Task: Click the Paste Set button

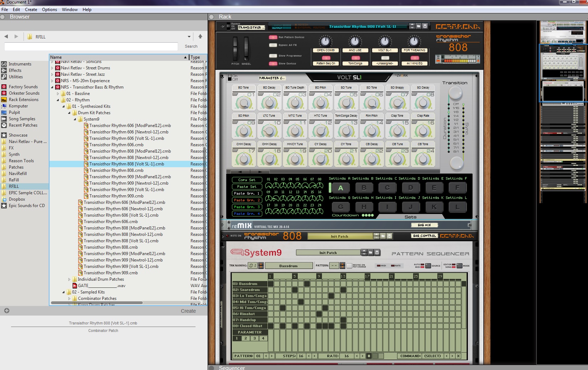Action: 247,187
